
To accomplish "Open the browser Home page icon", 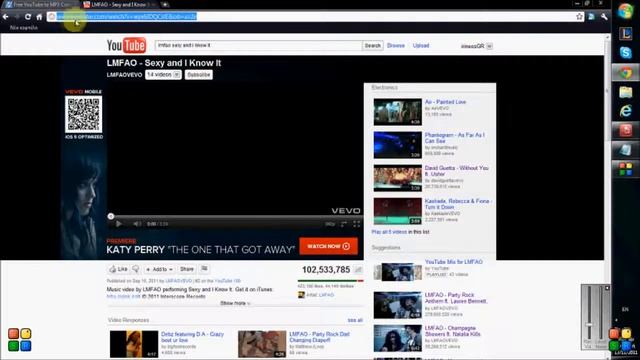I will tap(39, 17).
